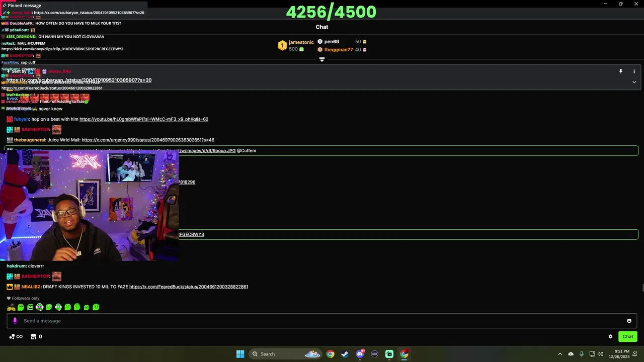This screenshot has width=644, height=362.
Task: Open fuhyah's youtu.be link
Action: pos(144,119)
